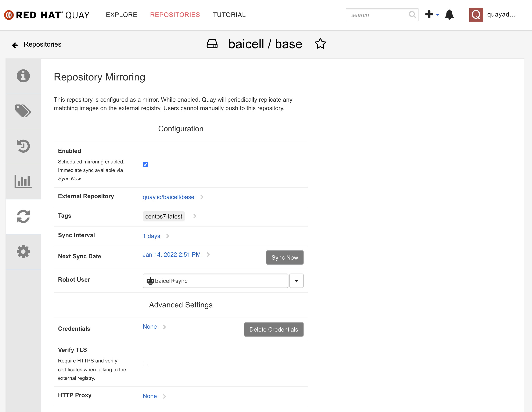This screenshot has width=532, height=412.
Task: Click the chevron next to centos7-latest tag
Action: coord(195,216)
